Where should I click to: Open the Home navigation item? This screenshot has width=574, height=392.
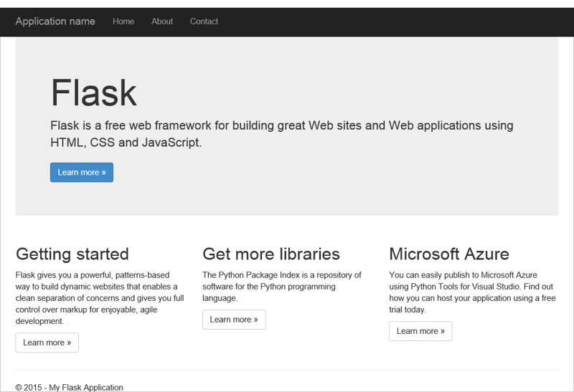tap(123, 21)
